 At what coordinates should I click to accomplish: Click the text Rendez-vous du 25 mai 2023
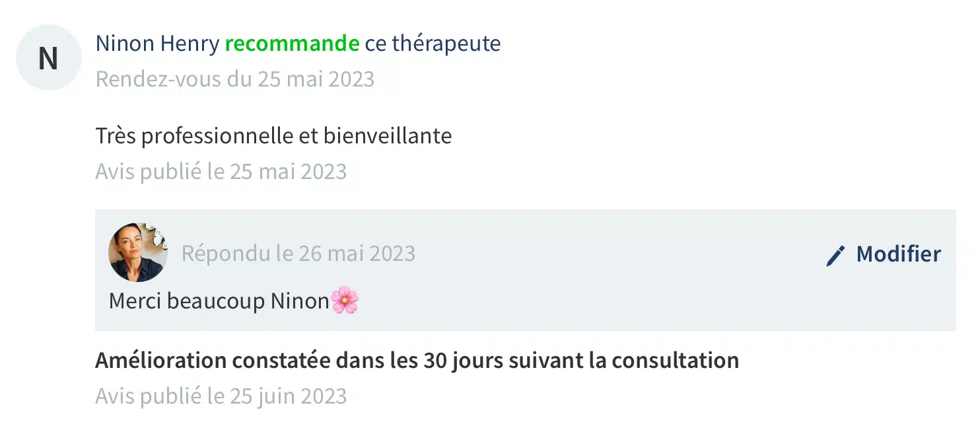pos(234,79)
